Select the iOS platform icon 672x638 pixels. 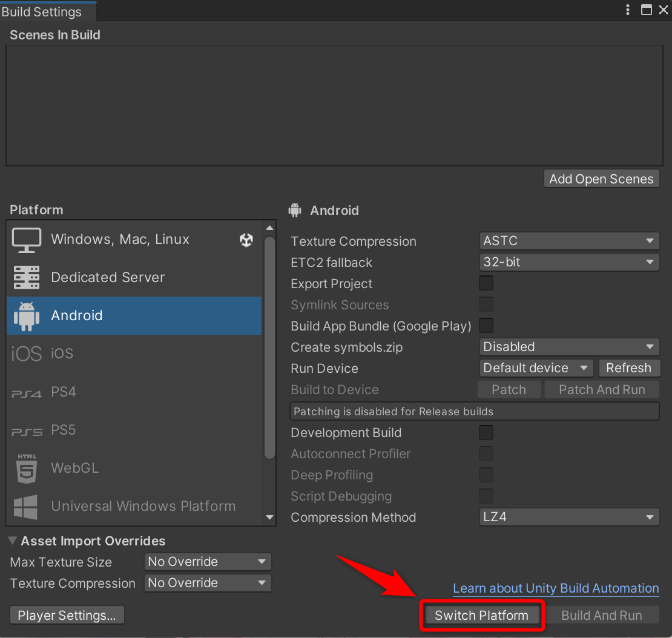coord(27,354)
